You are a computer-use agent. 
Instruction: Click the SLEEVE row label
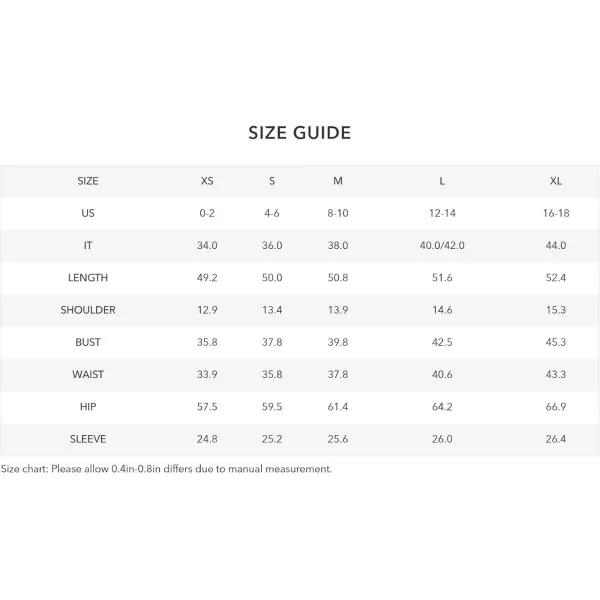click(88, 439)
